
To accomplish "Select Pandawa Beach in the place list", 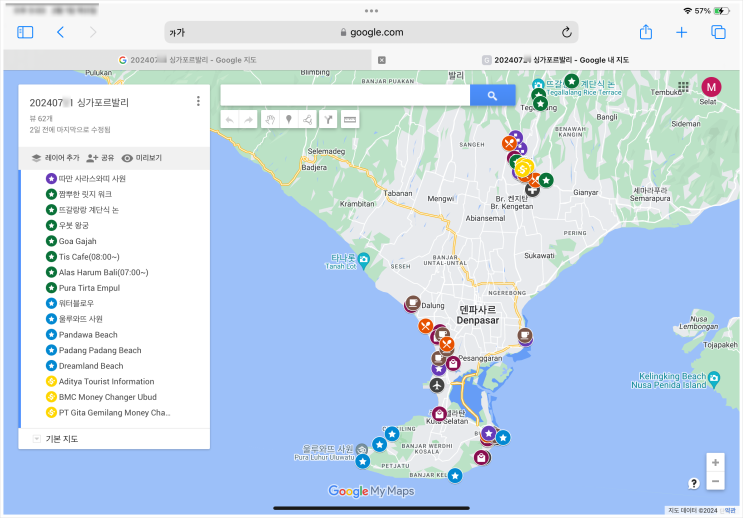I will coord(88,335).
